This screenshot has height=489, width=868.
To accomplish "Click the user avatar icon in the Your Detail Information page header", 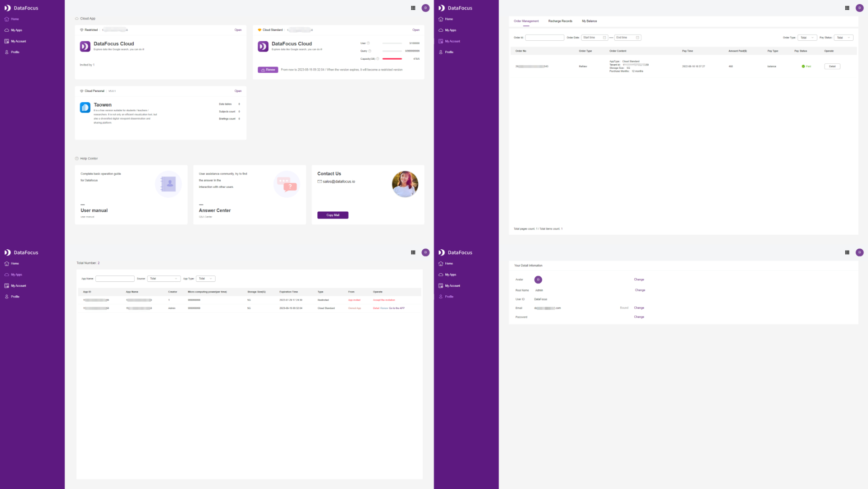I will coord(859,252).
